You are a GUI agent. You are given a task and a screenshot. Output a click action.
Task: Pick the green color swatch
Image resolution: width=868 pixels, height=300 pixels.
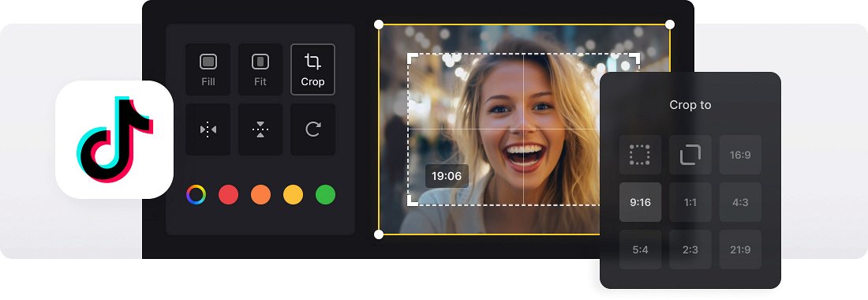tap(325, 195)
